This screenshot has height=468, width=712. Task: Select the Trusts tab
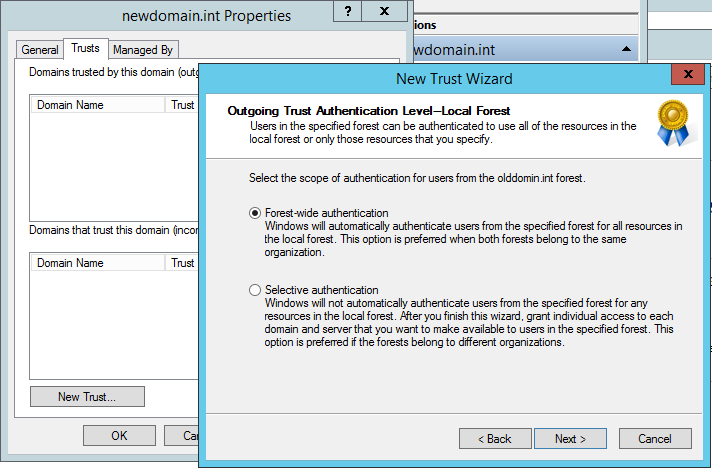[85, 48]
